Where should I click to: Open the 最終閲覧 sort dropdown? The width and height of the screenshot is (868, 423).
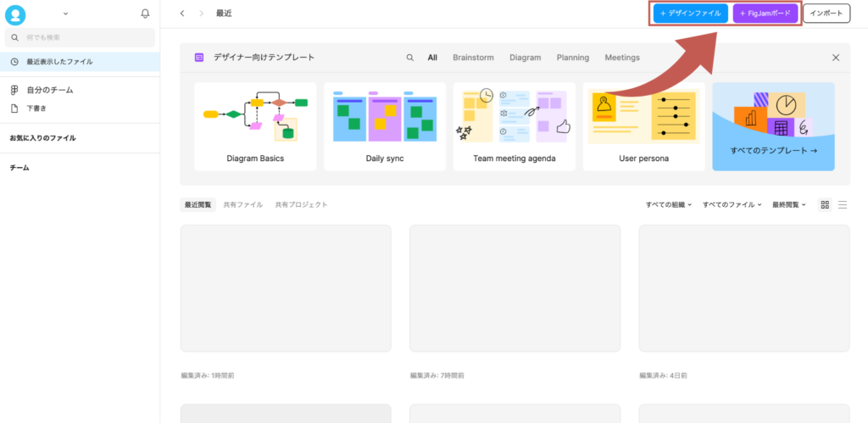(788, 204)
